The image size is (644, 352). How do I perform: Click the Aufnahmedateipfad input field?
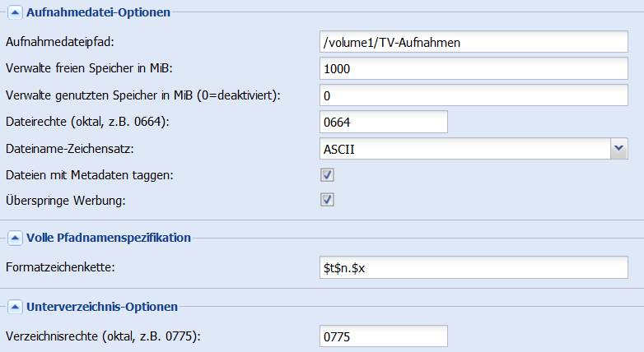click(474, 42)
